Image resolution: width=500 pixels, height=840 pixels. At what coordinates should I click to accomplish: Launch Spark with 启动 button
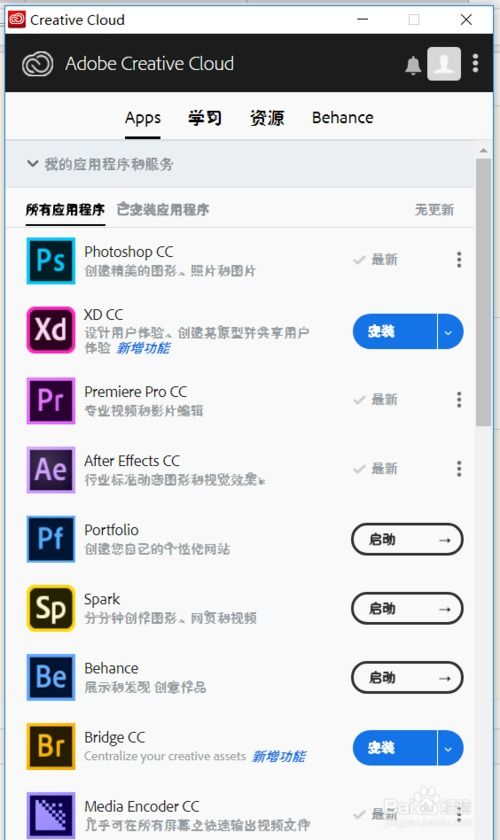tap(407, 609)
